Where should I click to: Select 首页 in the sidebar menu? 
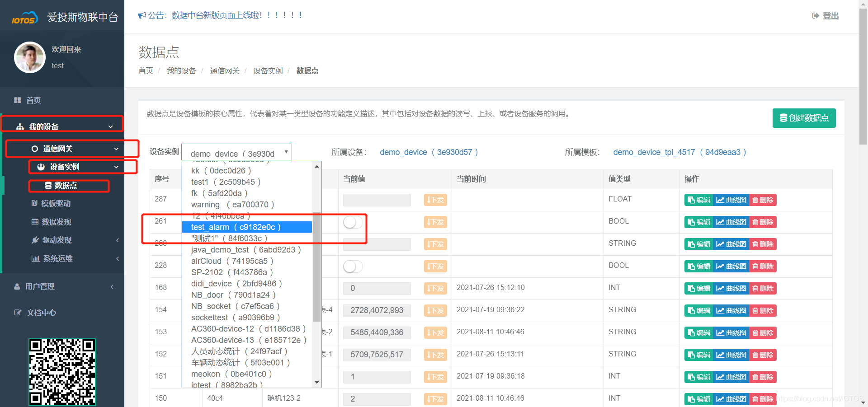coord(33,100)
